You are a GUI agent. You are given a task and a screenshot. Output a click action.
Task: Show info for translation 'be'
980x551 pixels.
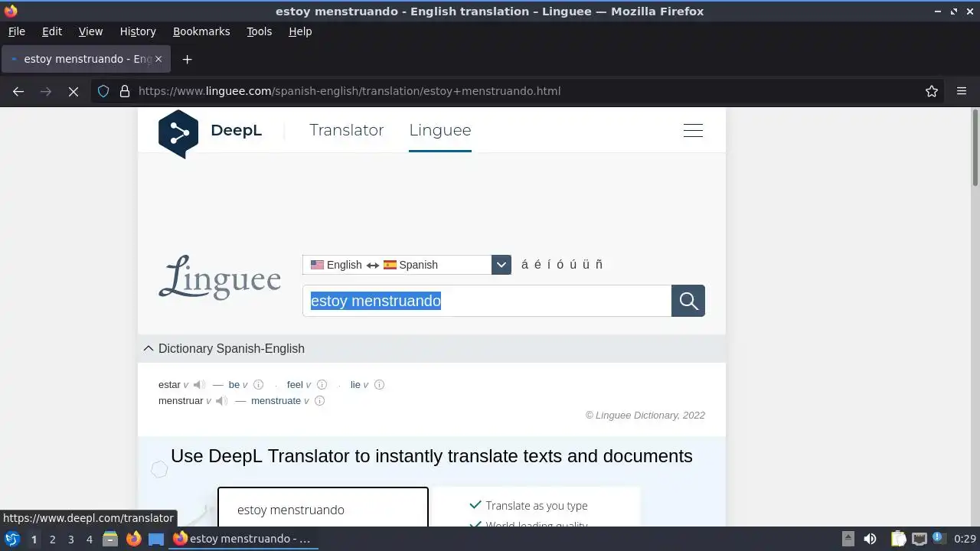point(258,385)
